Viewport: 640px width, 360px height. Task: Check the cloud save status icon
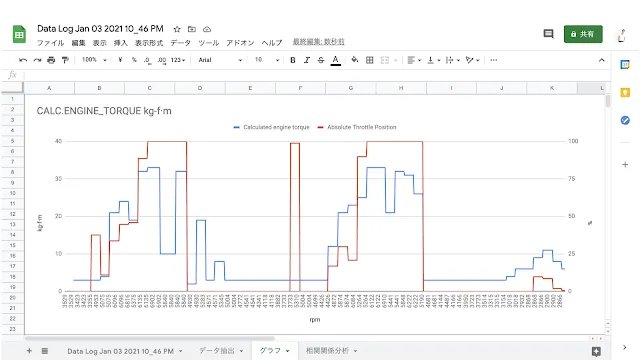pos(207,29)
